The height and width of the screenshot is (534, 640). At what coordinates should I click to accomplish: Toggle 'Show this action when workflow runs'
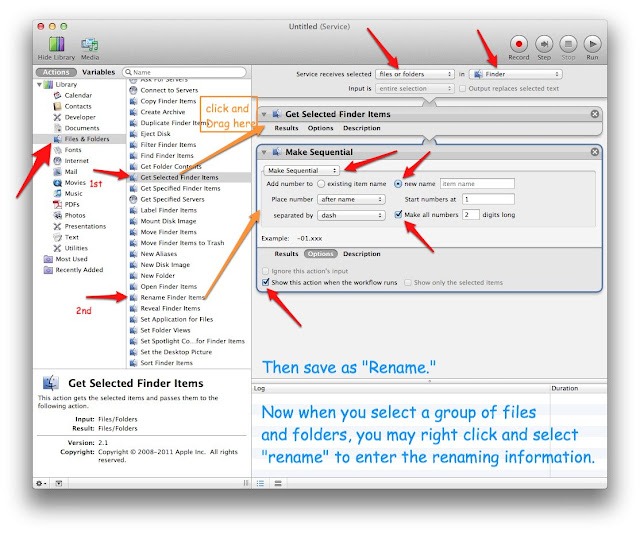[266, 282]
